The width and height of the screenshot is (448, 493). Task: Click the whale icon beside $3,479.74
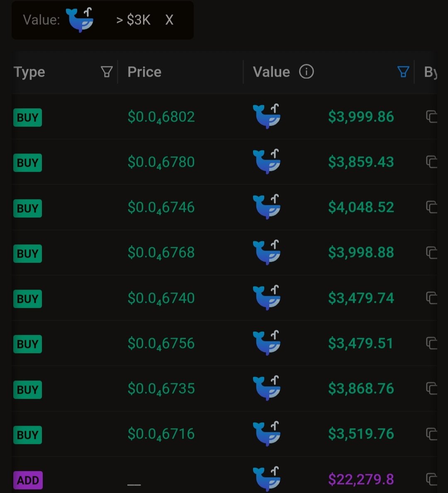[267, 298]
